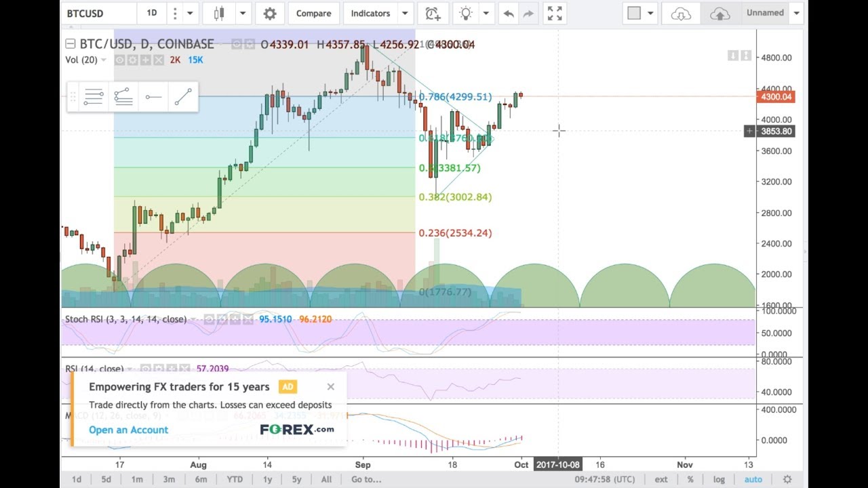Expand the bar style dropdown arrow
This screenshot has height=488, width=868.
[x=242, y=14]
